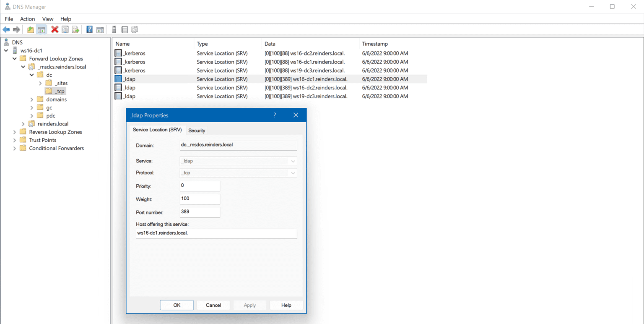Click the Forward navigation arrow in the toolbar
Image resolution: width=644 pixels, height=324 pixels.
[16, 29]
